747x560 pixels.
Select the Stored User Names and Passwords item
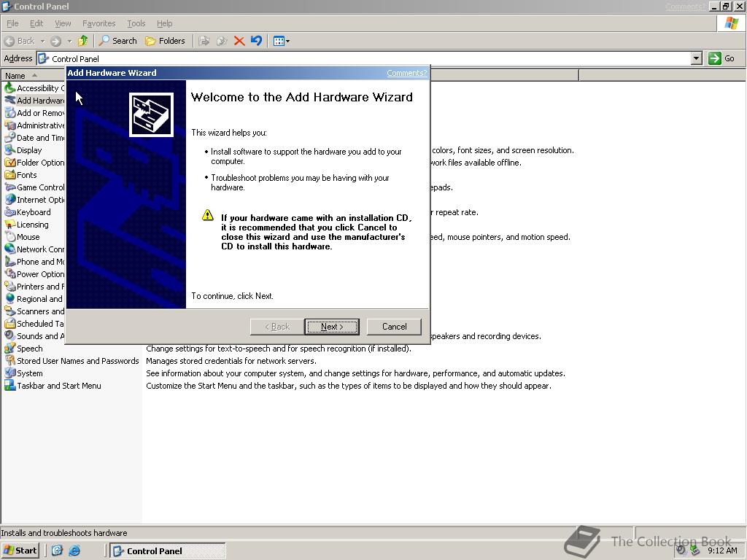(x=71, y=360)
